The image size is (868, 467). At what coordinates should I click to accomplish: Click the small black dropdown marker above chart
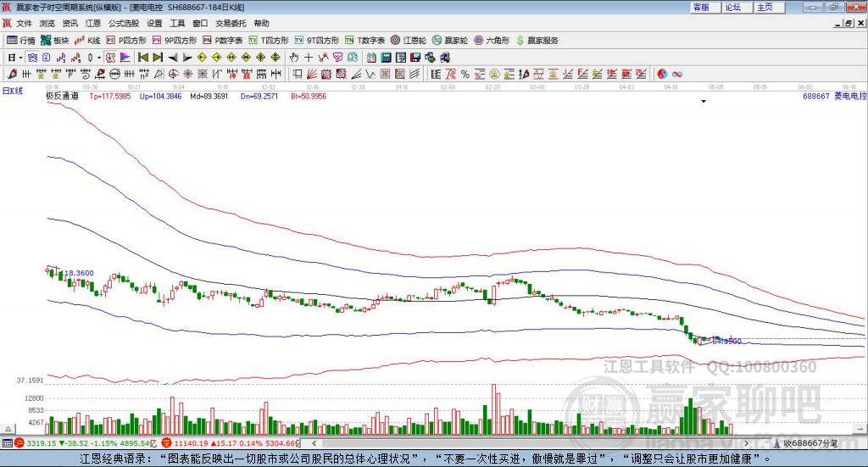pos(704,101)
